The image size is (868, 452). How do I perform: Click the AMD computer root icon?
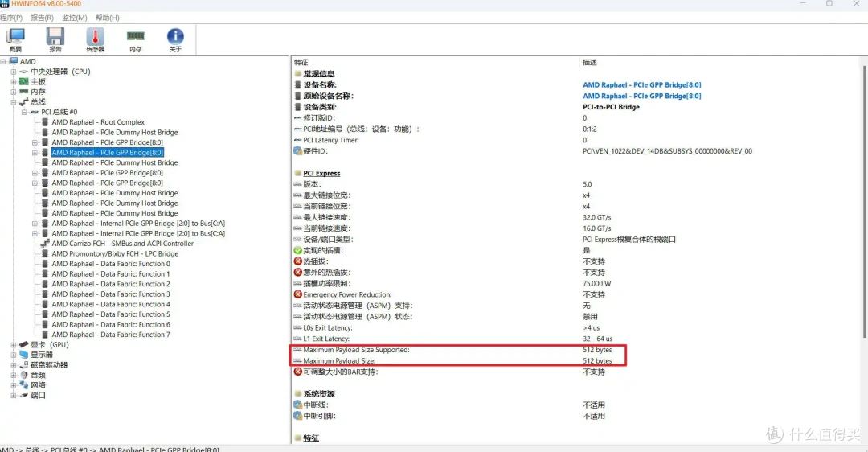14,61
